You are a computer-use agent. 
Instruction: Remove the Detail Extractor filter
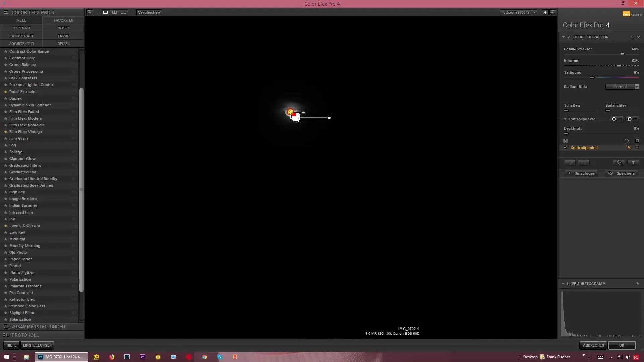639,37
